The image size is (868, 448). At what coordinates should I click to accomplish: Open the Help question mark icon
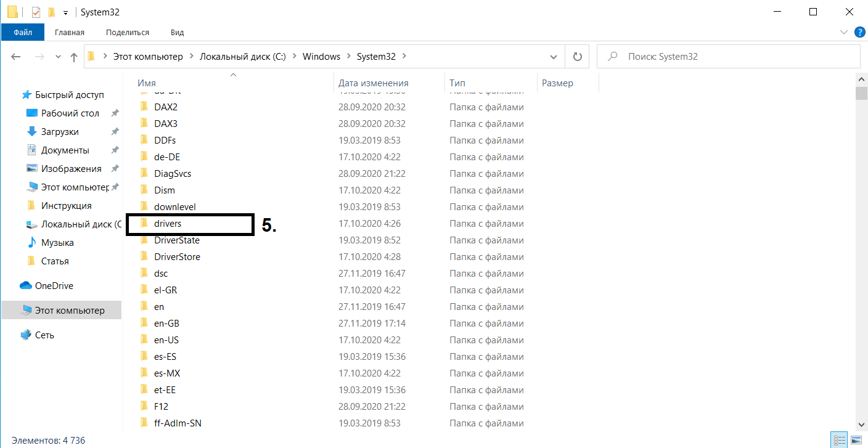859,31
